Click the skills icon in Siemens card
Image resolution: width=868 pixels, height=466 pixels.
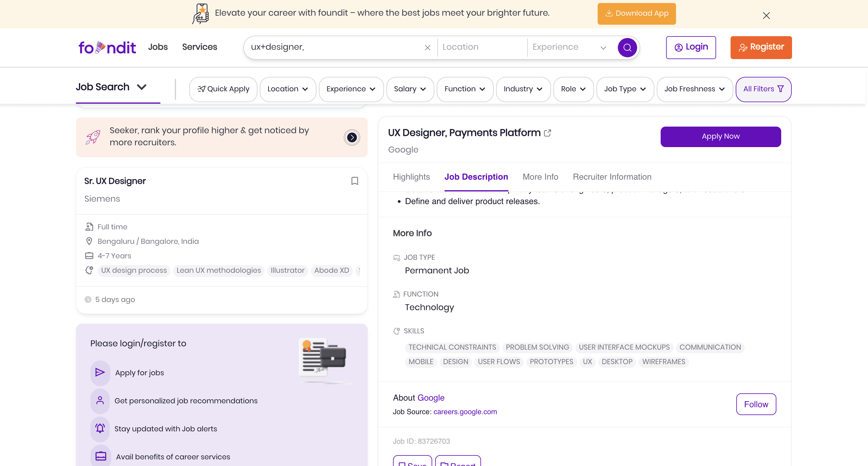tap(89, 270)
